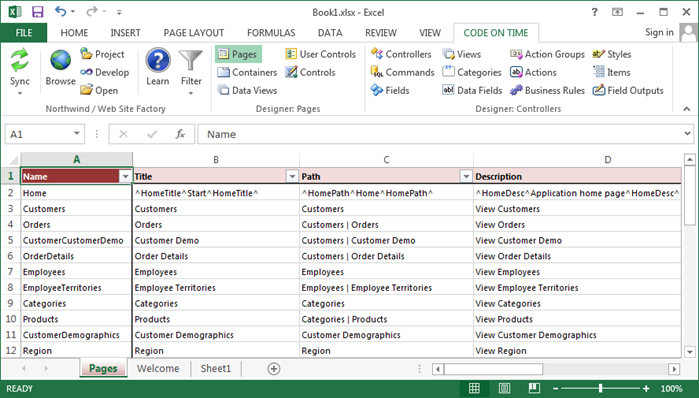Click zoom out minus button

tap(555, 389)
